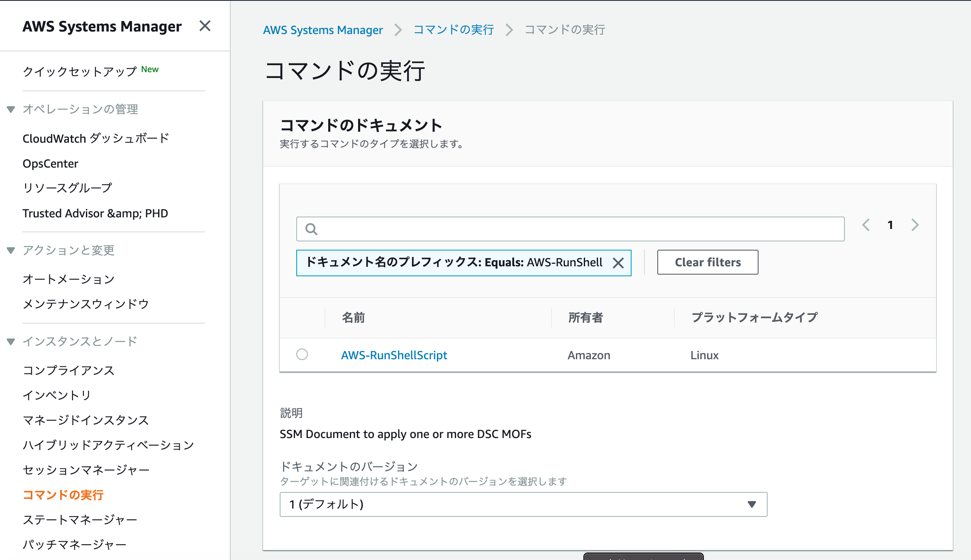This screenshot has height=560, width=971.
Task: Select the AWS-RunShellScript radio button
Action: coord(302,354)
